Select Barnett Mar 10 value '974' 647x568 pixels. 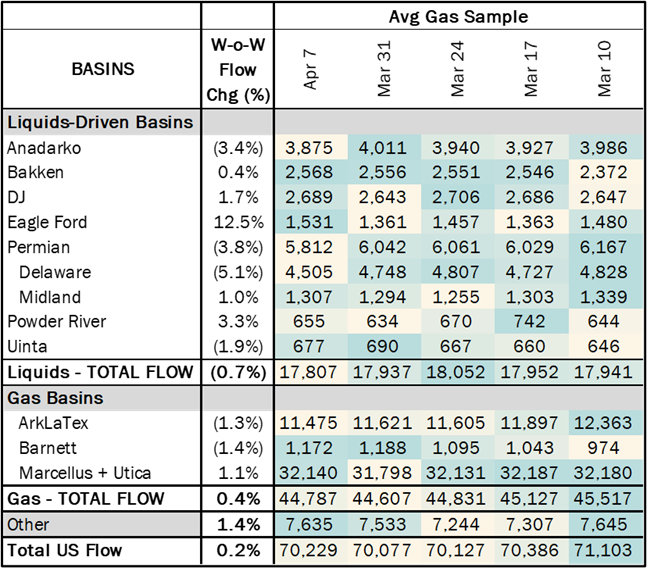(x=604, y=448)
